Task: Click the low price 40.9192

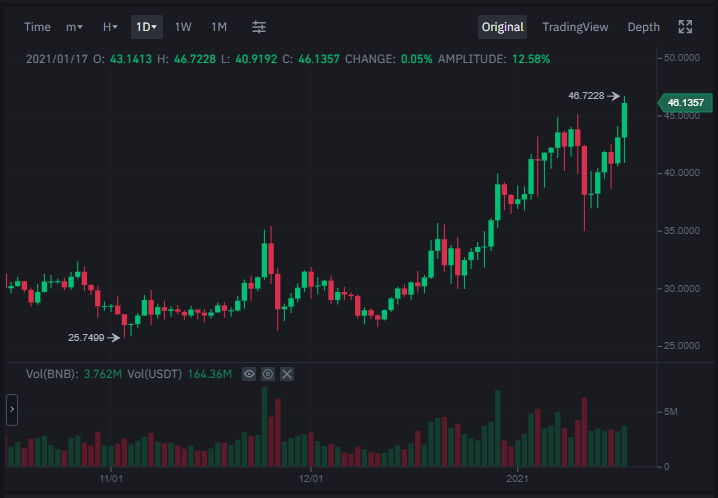Action: tap(256, 59)
